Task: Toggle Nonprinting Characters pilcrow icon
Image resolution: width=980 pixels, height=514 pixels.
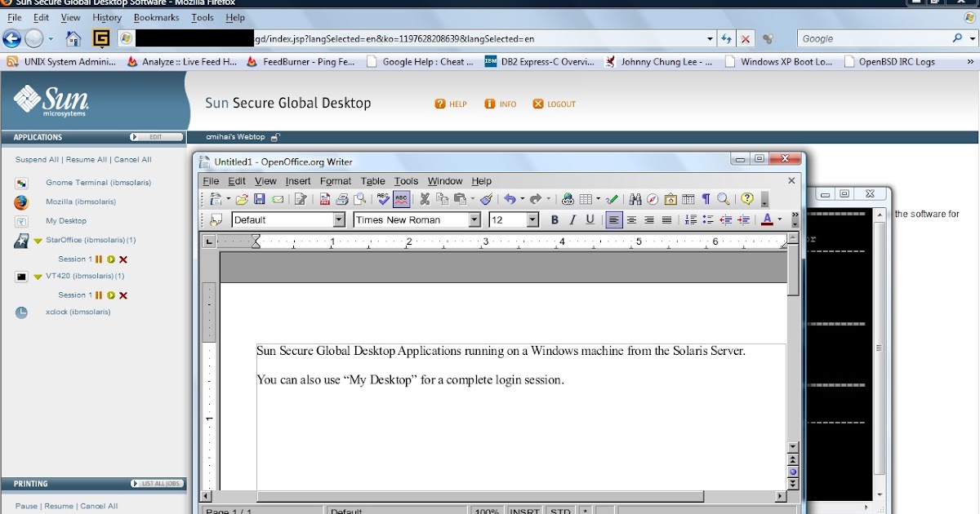Action: [706, 199]
